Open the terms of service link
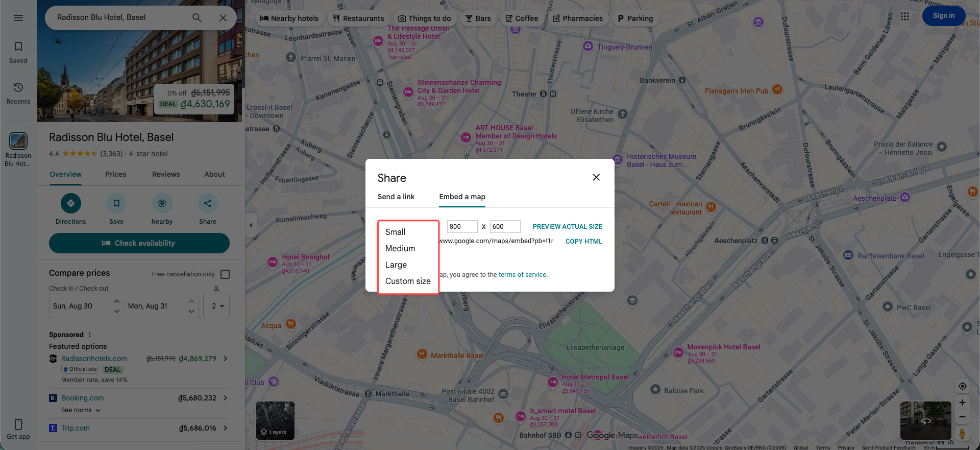Viewport: 980px width, 450px height. pyautogui.click(x=522, y=275)
